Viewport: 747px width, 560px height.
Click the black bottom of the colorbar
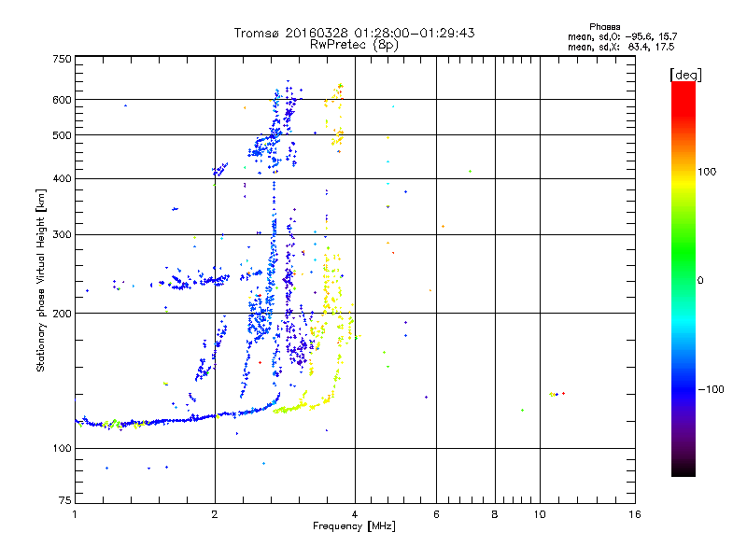684,469
